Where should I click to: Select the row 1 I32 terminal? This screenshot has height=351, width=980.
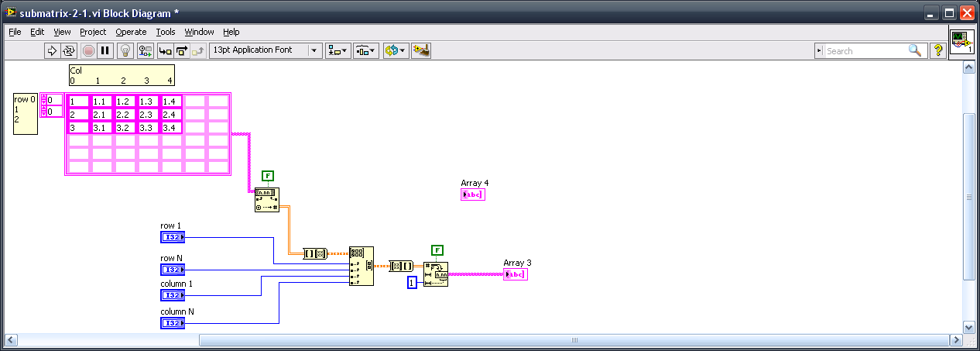173,237
